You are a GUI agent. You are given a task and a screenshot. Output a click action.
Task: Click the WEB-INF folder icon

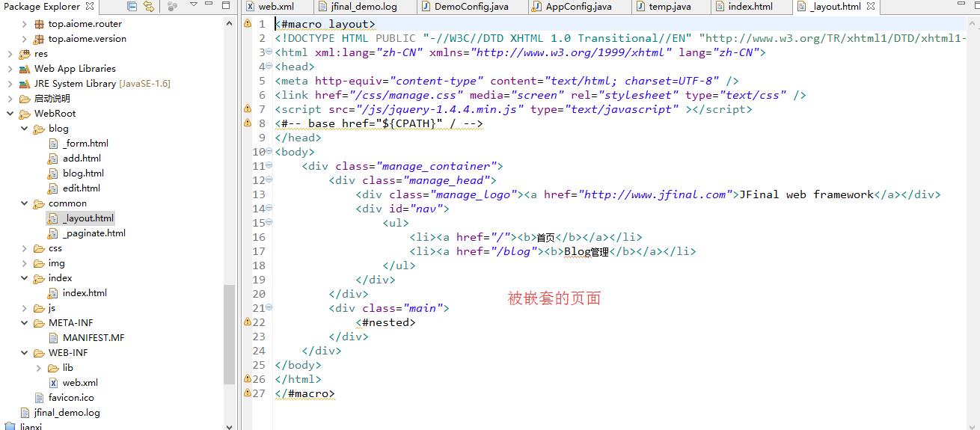[x=39, y=353]
